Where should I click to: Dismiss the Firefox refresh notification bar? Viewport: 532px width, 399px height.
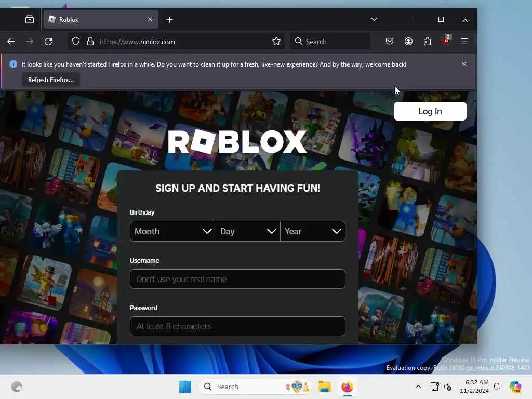point(464,64)
